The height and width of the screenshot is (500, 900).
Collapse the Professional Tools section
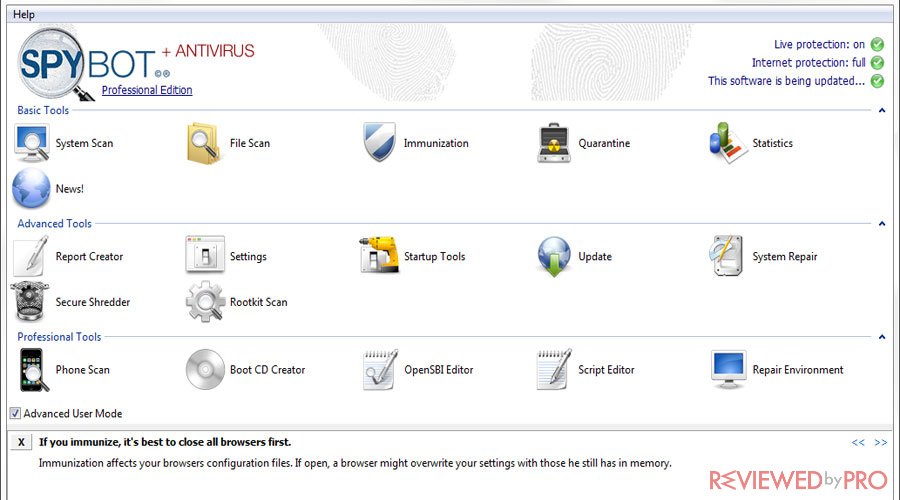[x=882, y=337]
